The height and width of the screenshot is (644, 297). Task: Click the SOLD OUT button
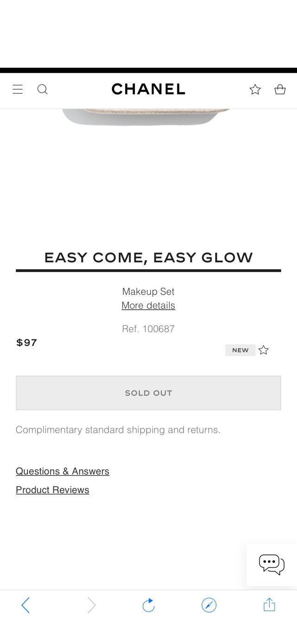tap(148, 393)
